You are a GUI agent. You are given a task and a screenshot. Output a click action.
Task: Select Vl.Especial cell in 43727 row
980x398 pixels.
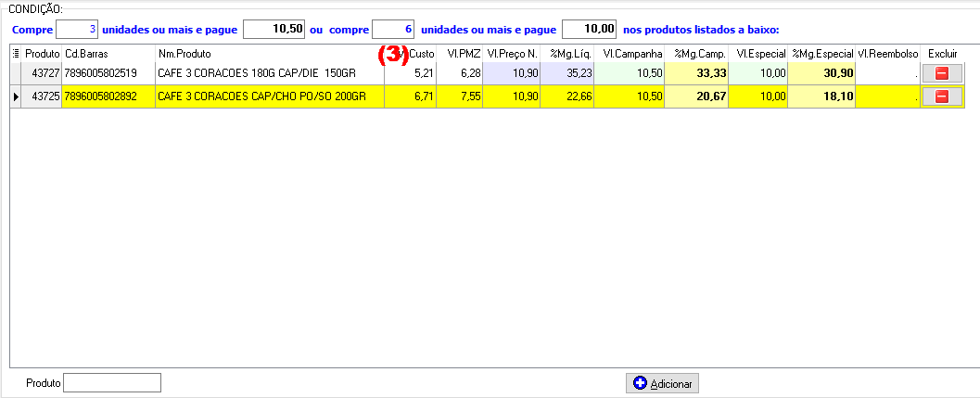coord(758,73)
